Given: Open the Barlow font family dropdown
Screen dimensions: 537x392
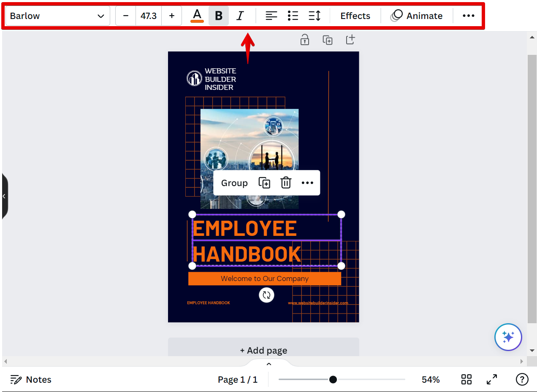Looking at the screenshot, I should click(x=57, y=16).
